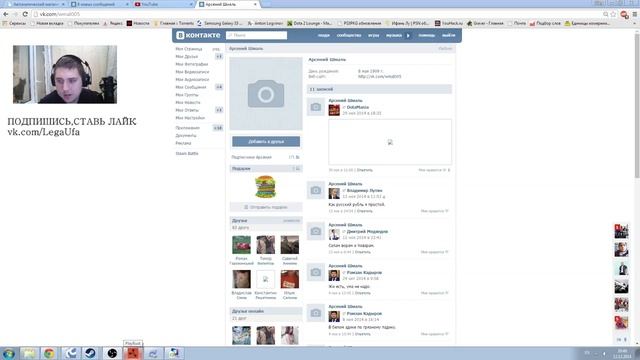Open 'Мои Ответы' in the left menu
The height and width of the screenshot is (360, 640).
pos(187,110)
